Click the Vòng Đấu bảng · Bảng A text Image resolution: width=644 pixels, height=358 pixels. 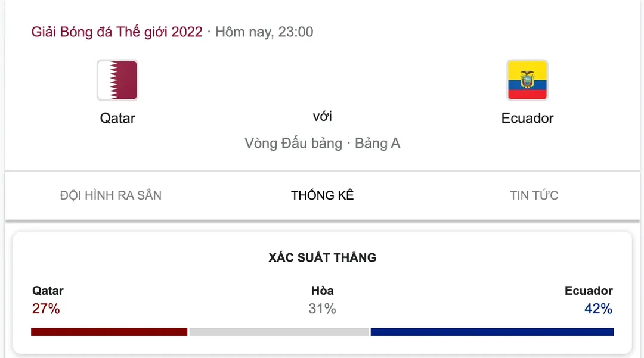tap(322, 144)
